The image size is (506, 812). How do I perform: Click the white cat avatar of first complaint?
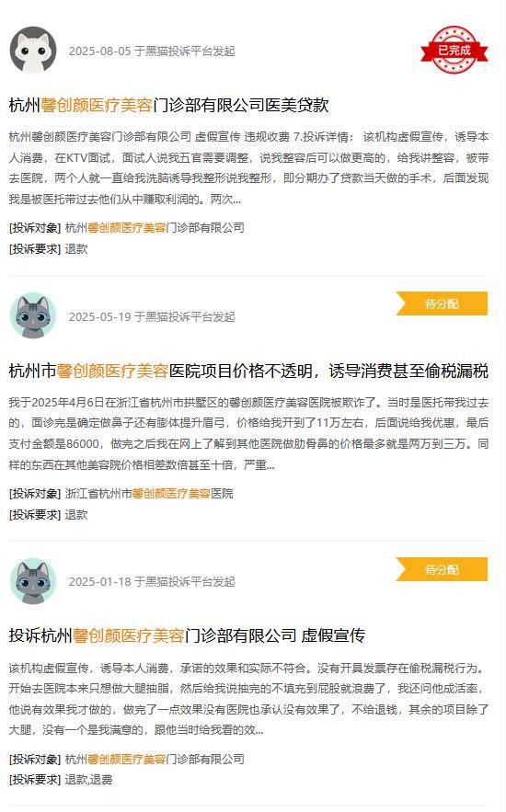click(33, 51)
